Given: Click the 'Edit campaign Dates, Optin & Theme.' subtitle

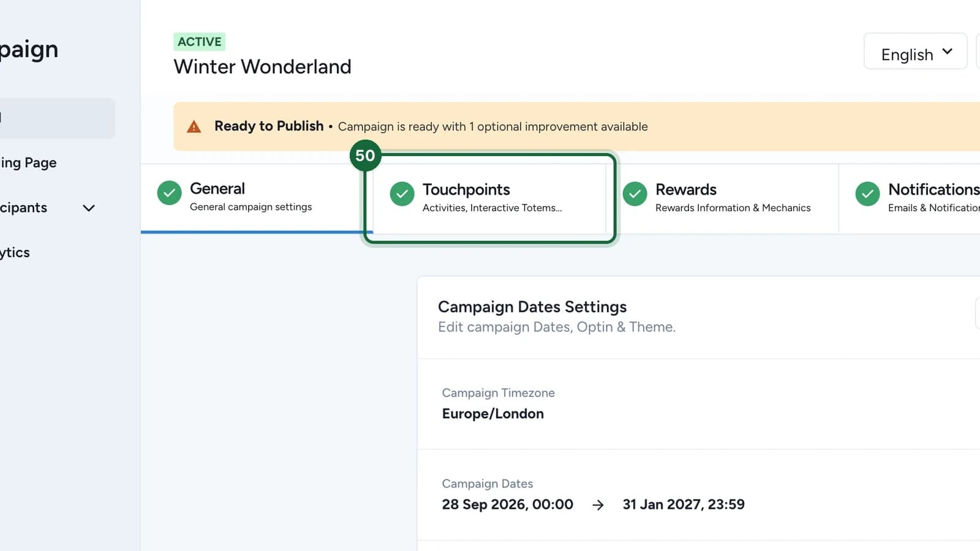Looking at the screenshot, I should pos(557,327).
